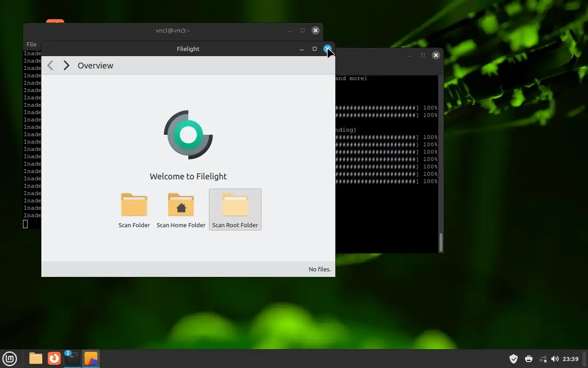The image size is (588, 368).
Task: Go forward using the right chevron
Action: point(67,65)
